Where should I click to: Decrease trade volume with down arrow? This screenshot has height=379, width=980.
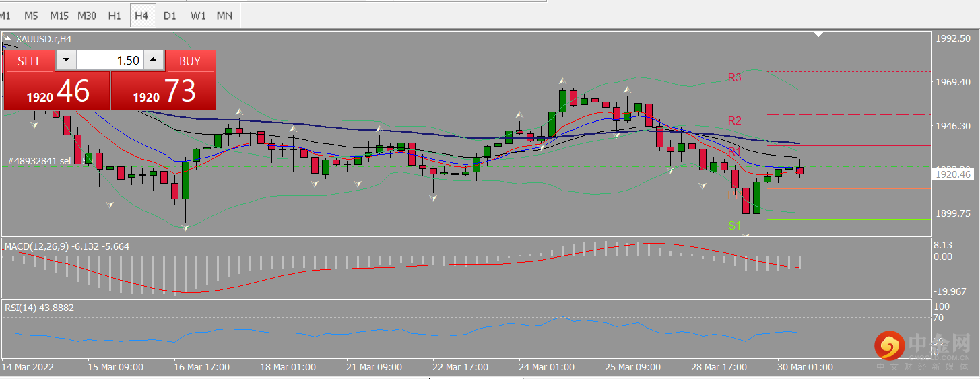tap(66, 61)
